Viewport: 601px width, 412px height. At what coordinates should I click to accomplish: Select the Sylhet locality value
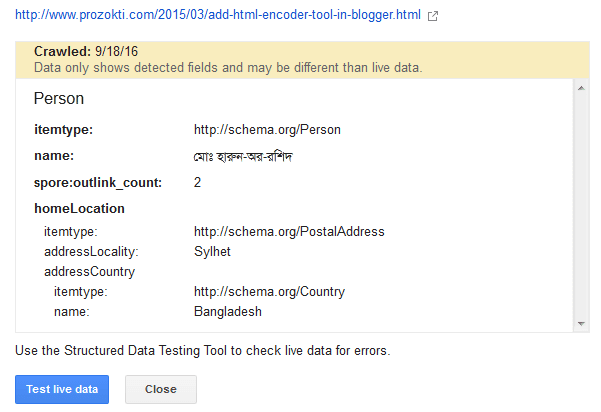212,251
